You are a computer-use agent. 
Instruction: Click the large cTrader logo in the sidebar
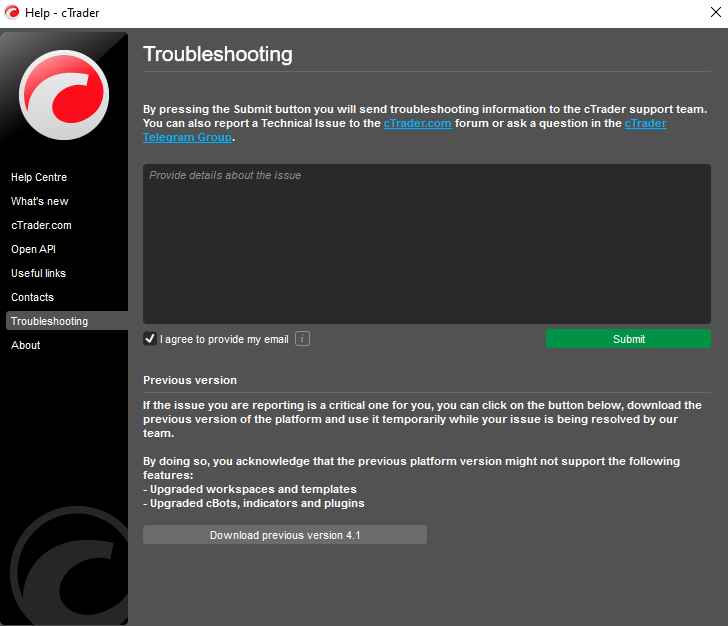[64, 95]
